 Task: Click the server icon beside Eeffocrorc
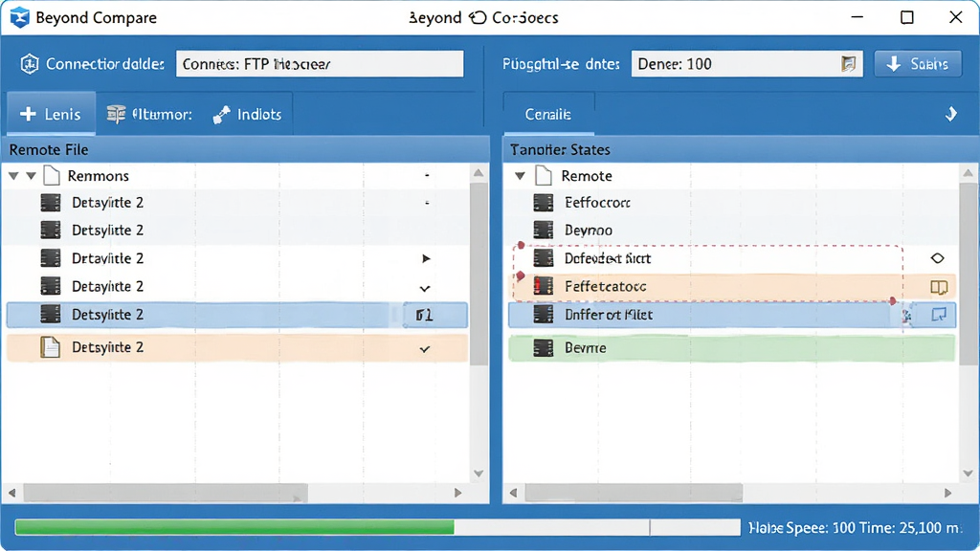coord(544,203)
